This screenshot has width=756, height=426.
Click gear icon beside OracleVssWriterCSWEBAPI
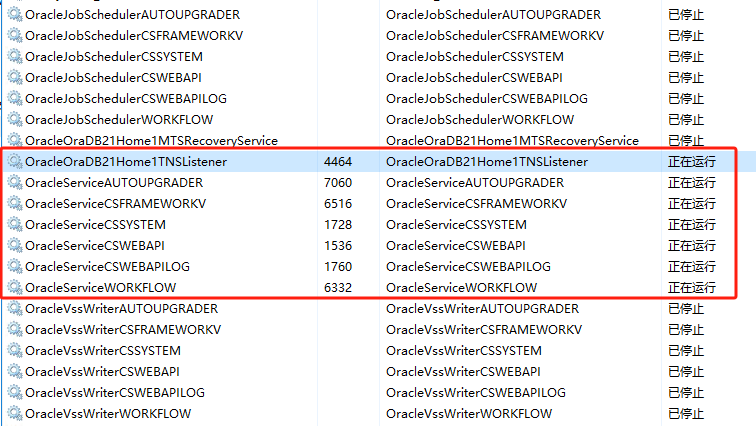15,372
